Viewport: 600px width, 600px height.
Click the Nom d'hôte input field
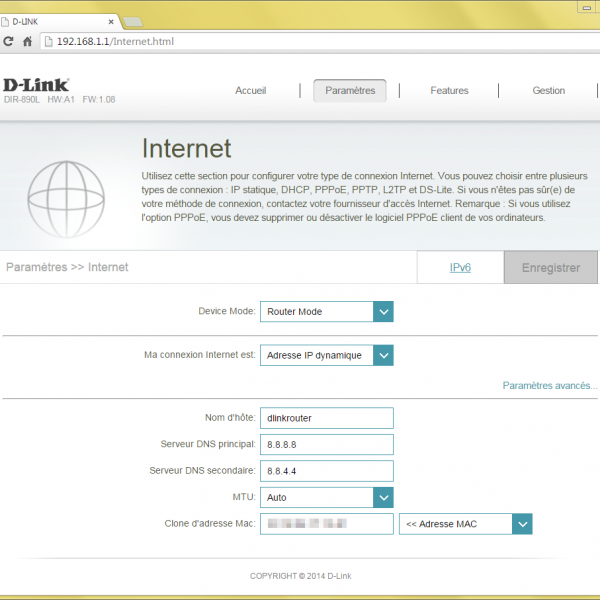click(327, 418)
